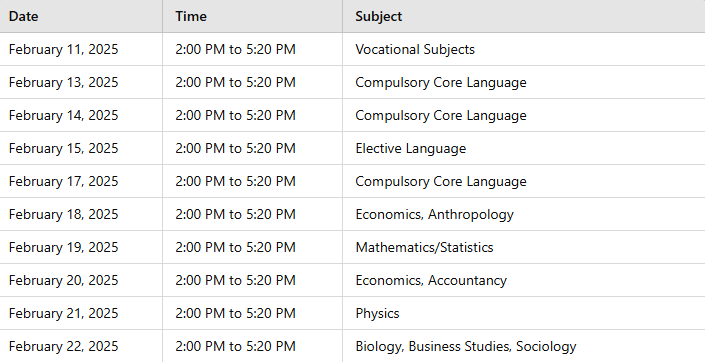The width and height of the screenshot is (705, 362).
Task: Click Compulsory Core Language on February 14 row
Action: [524, 115]
